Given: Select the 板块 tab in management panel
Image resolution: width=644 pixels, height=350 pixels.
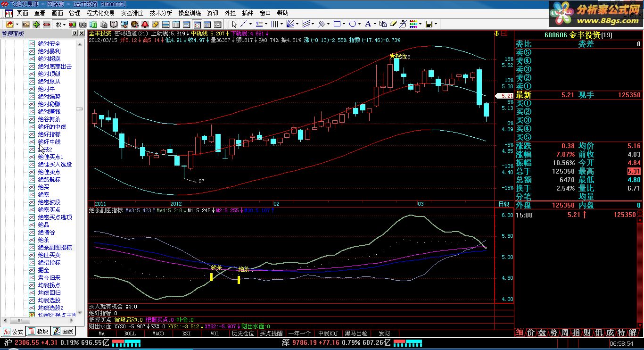Looking at the screenshot, I should [38, 332].
